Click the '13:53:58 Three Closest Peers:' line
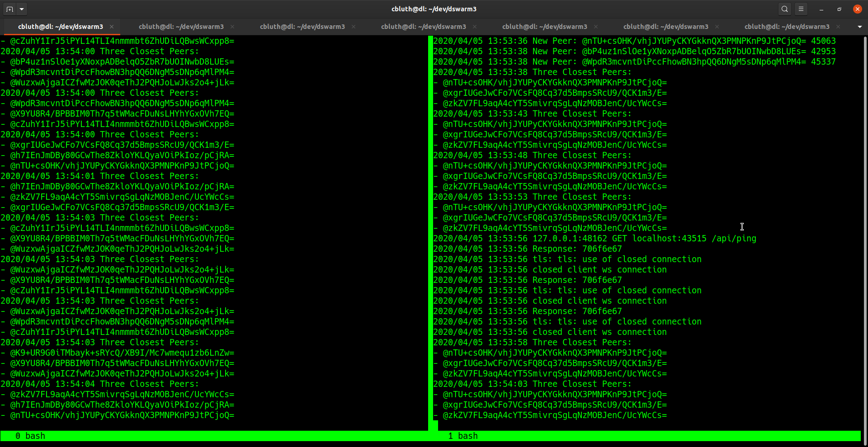The width and height of the screenshot is (868, 447). click(x=532, y=343)
